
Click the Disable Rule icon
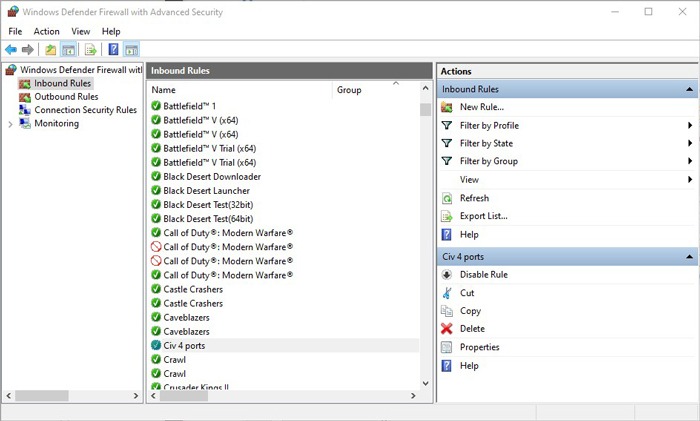point(446,275)
